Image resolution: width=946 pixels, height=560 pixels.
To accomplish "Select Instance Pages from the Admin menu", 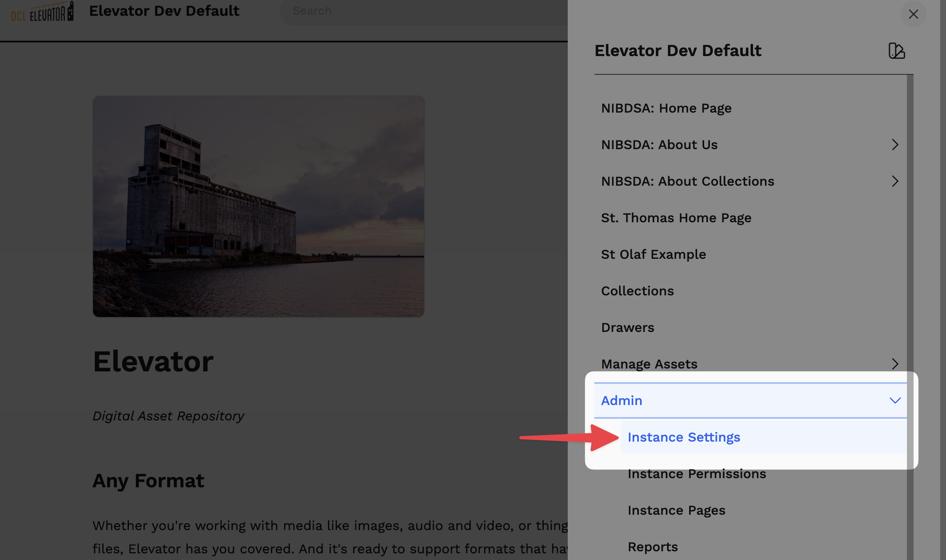I will click(677, 510).
